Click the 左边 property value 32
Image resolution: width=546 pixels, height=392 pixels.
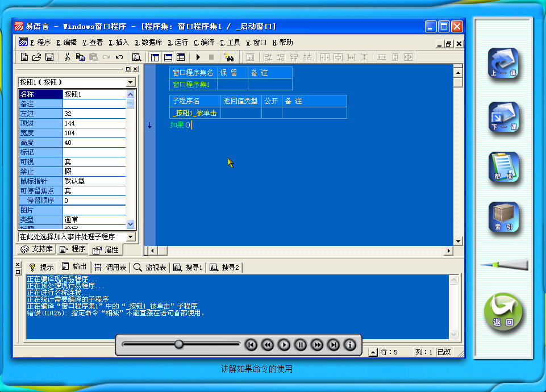[94, 114]
